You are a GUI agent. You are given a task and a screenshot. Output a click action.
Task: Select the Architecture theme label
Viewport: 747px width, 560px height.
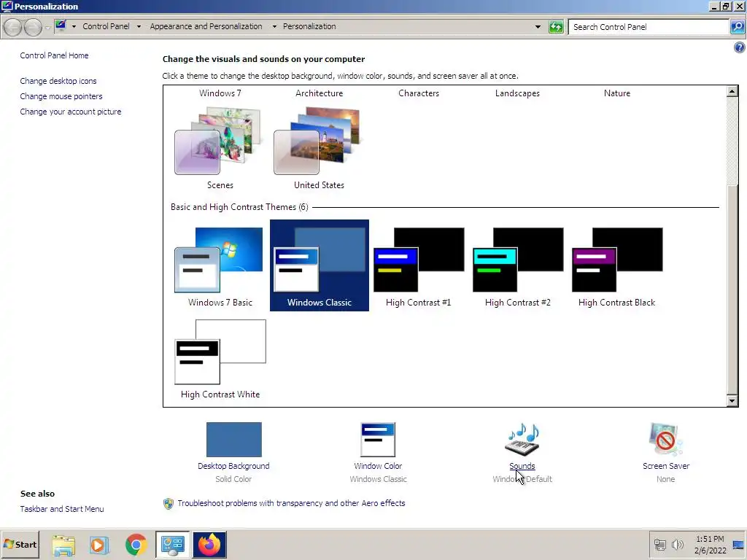[x=320, y=93]
